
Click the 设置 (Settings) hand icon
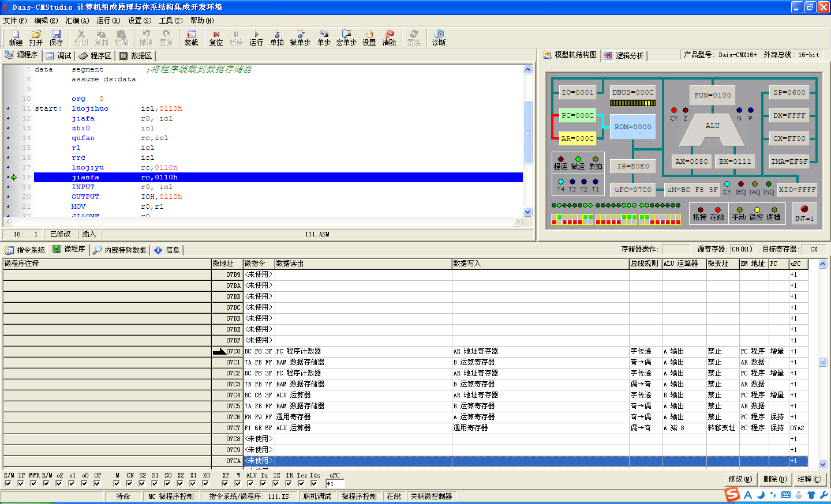tap(369, 38)
